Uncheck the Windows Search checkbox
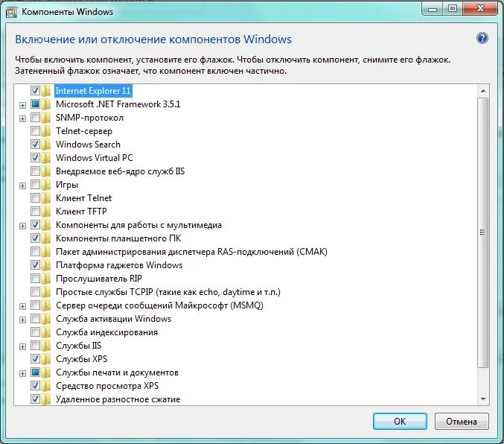The height and width of the screenshot is (444, 504). click(x=35, y=145)
